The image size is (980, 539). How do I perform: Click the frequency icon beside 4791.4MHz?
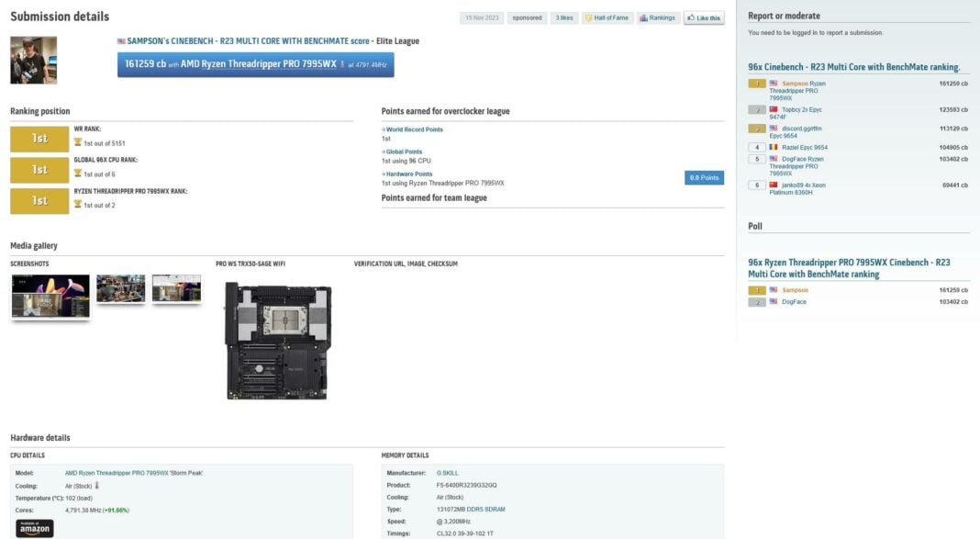[x=342, y=65]
